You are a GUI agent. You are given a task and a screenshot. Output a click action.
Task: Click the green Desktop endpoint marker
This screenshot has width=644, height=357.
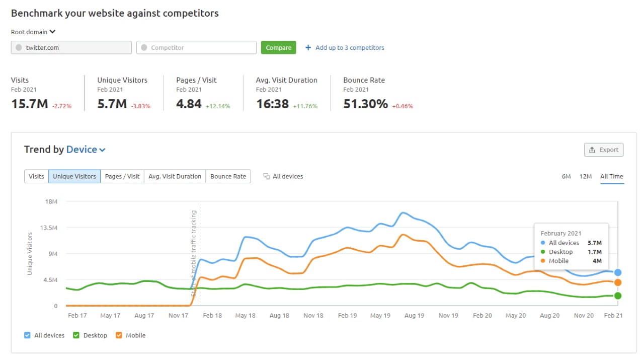coord(618,296)
